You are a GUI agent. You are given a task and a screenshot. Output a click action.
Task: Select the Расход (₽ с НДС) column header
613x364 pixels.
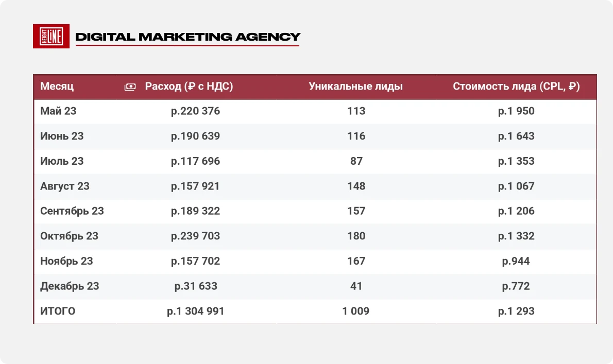(x=189, y=86)
